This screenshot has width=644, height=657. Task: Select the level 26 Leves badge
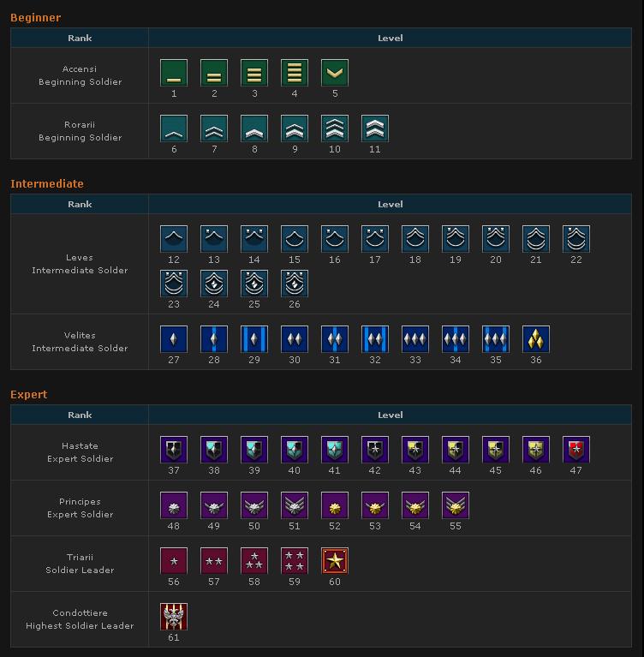coord(295,284)
